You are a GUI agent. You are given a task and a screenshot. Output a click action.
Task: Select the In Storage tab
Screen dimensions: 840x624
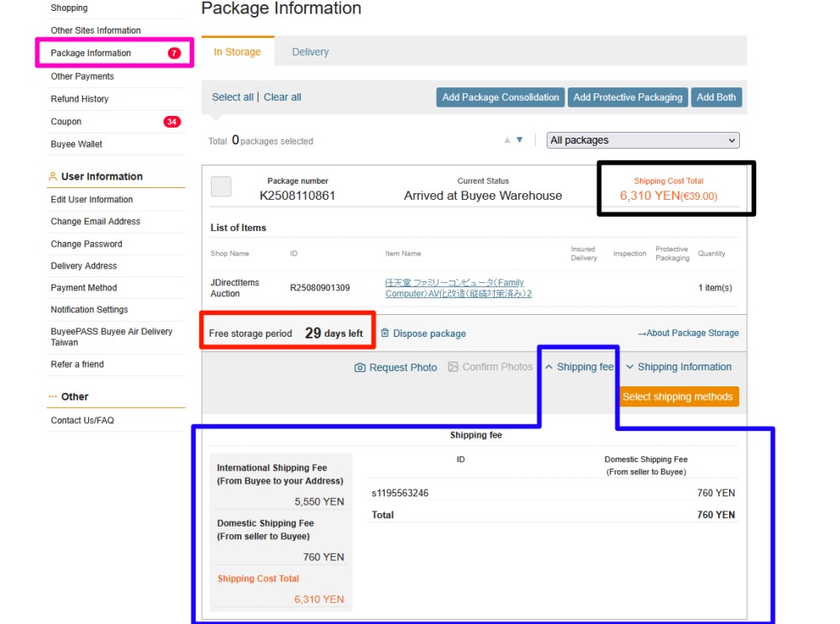coord(238,52)
